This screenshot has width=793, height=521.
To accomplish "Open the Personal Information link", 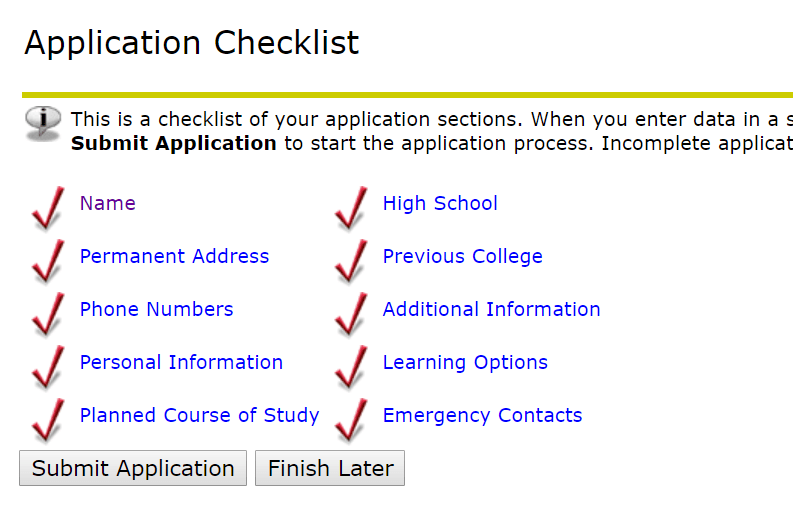I will click(x=182, y=363).
